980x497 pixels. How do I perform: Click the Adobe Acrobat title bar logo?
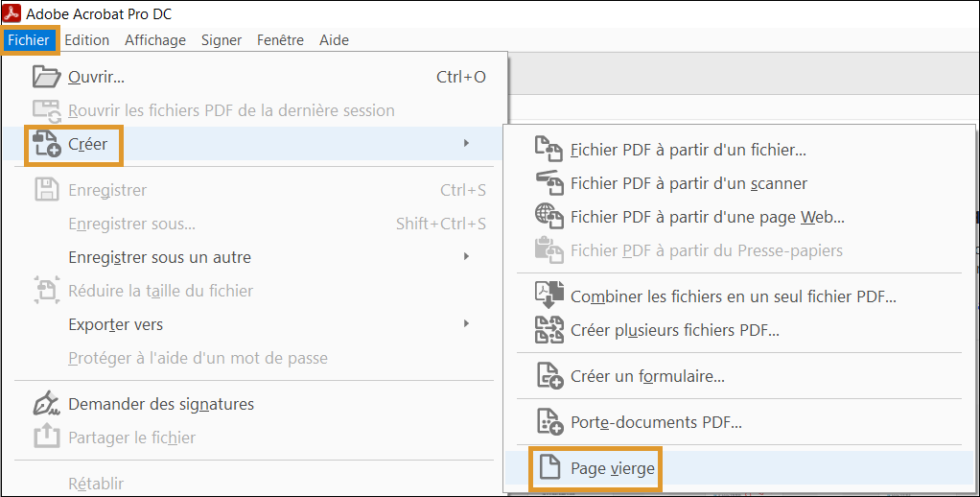(12, 13)
